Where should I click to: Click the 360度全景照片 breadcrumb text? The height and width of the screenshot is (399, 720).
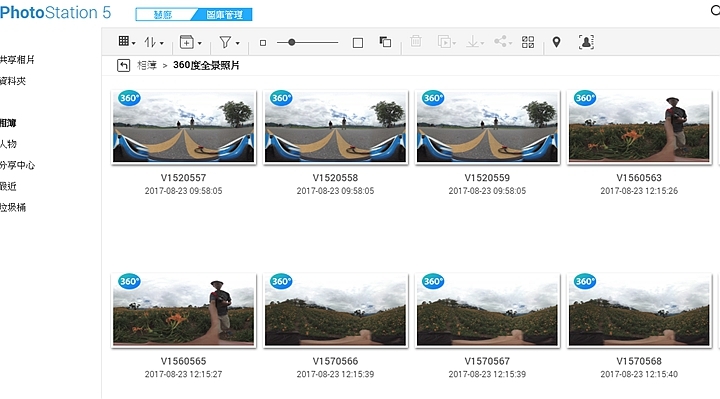(x=206, y=65)
